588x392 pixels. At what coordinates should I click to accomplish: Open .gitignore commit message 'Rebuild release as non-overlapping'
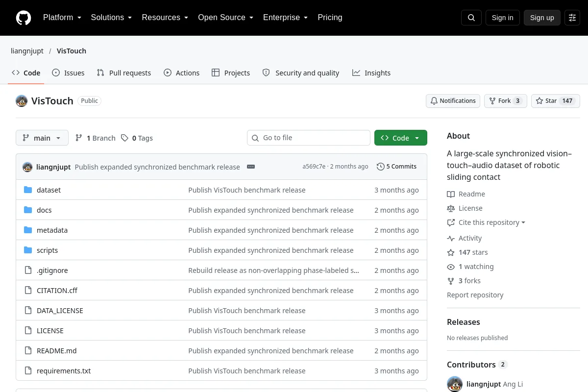274,270
